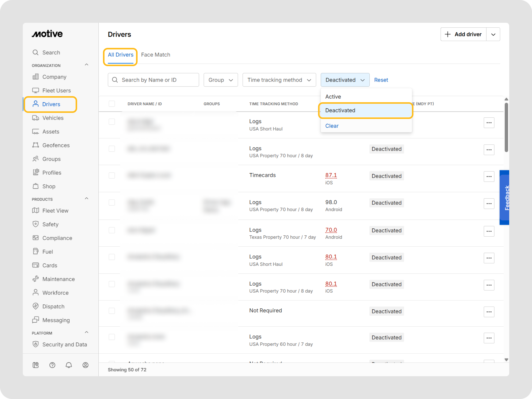The height and width of the screenshot is (399, 532).
Task: Choose Active from the status menu
Action: tap(333, 97)
